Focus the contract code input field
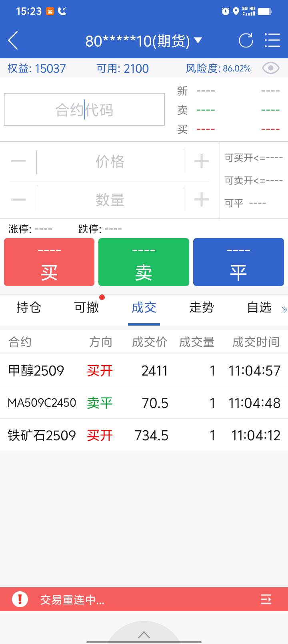 coord(84,110)
